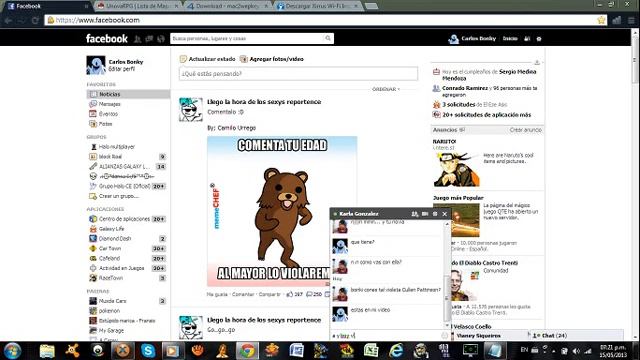Click Compartir under the meme post

270,294
